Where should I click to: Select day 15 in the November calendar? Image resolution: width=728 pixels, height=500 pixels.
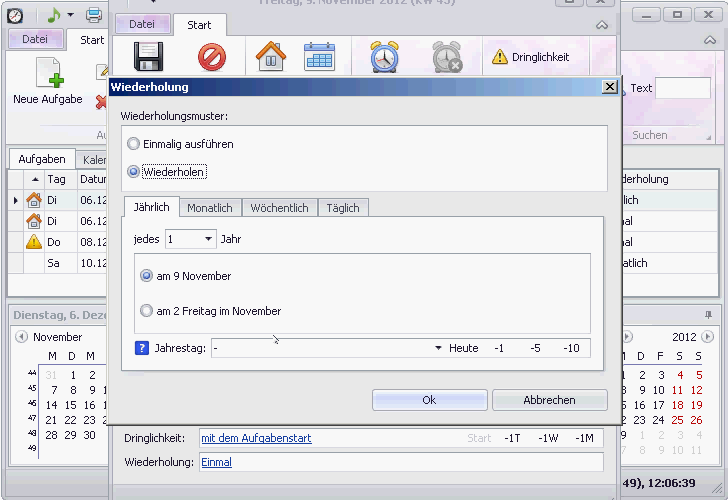pos(70,405)
